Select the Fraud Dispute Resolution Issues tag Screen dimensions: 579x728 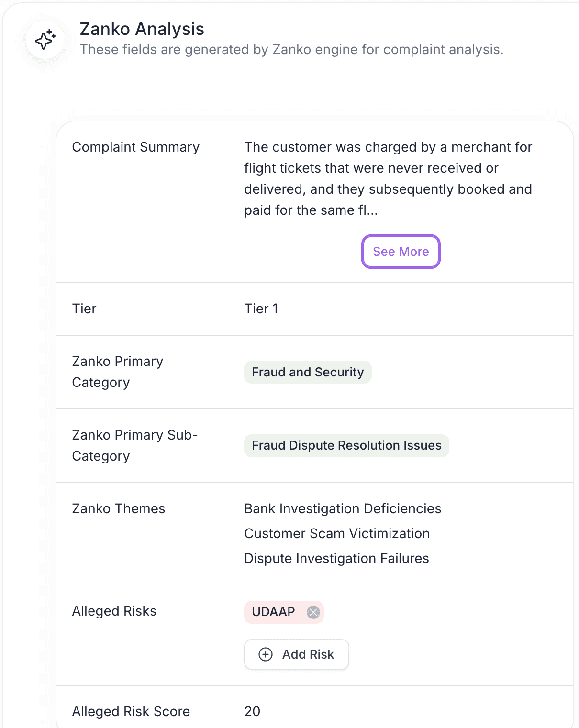[x=346, y=445]
